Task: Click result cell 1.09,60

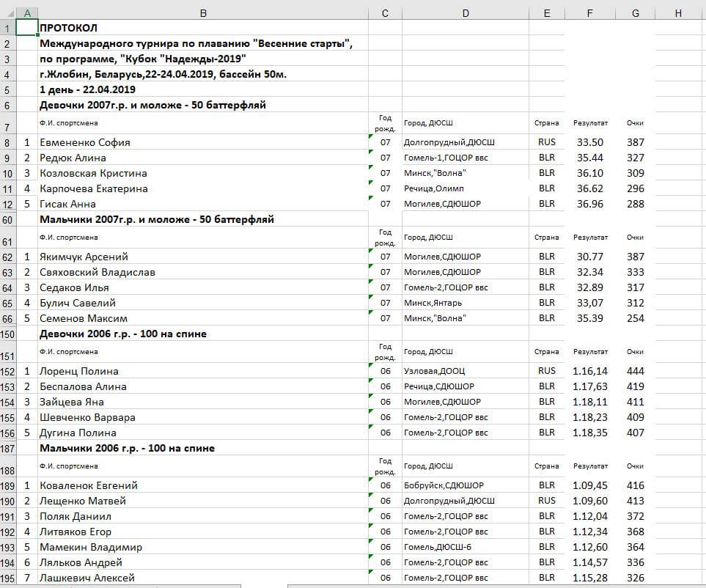Action: [x=590, y=501]
